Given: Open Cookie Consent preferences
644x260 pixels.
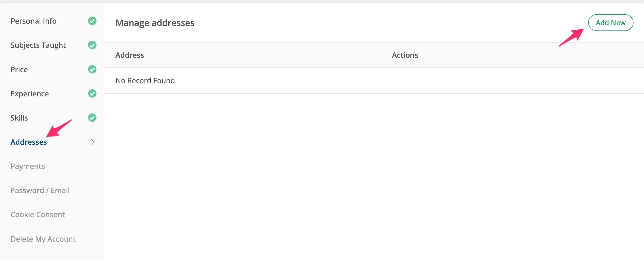Looking at the screenshot, I should click(38, 215).
